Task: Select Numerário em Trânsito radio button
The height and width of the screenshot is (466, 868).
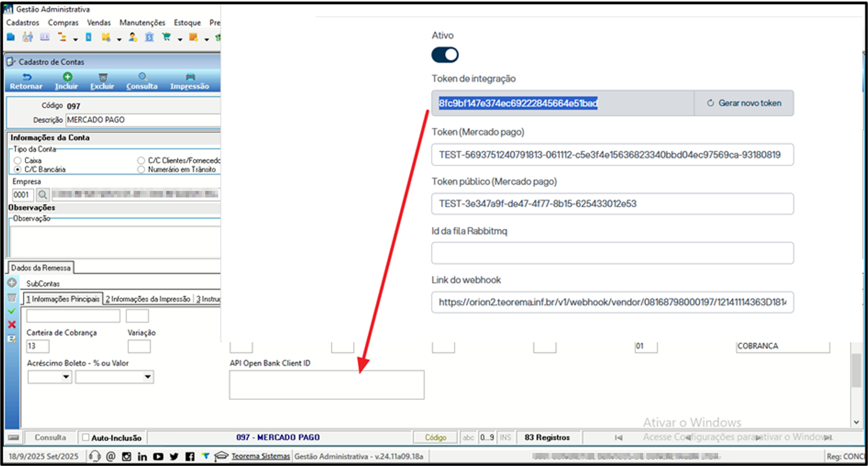Action: [141, 169]
